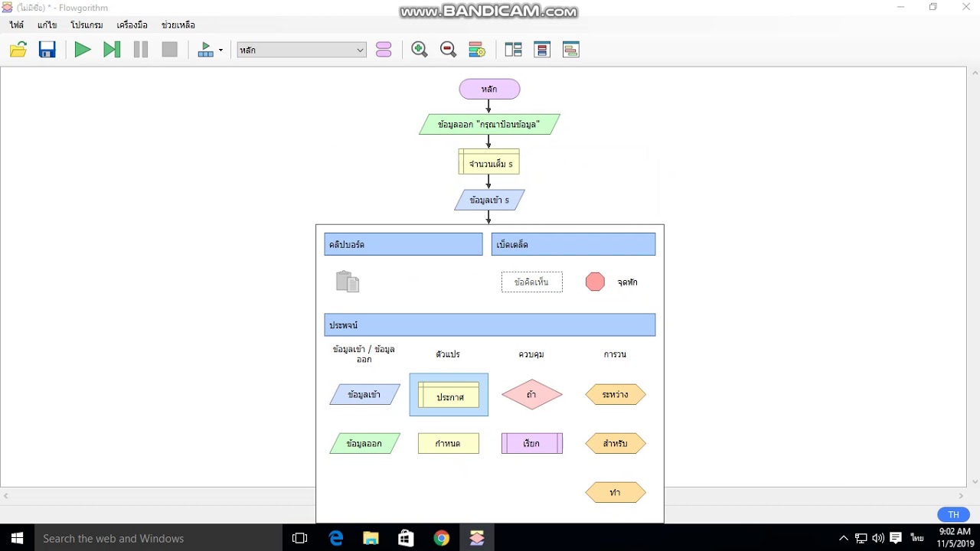
Task: Select the ข้อมูลออก output shape in flowchart
Action: (489, 124)
